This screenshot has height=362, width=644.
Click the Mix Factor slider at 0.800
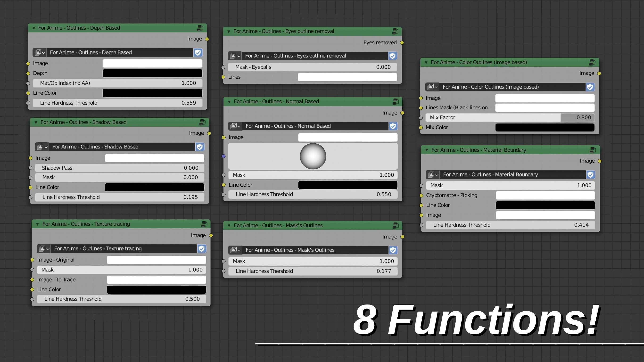click(510, 118)
